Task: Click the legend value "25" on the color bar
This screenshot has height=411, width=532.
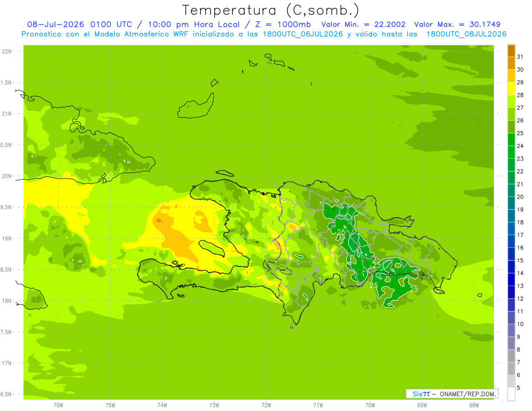Action: pyautogui.click(x=520, y=133)
